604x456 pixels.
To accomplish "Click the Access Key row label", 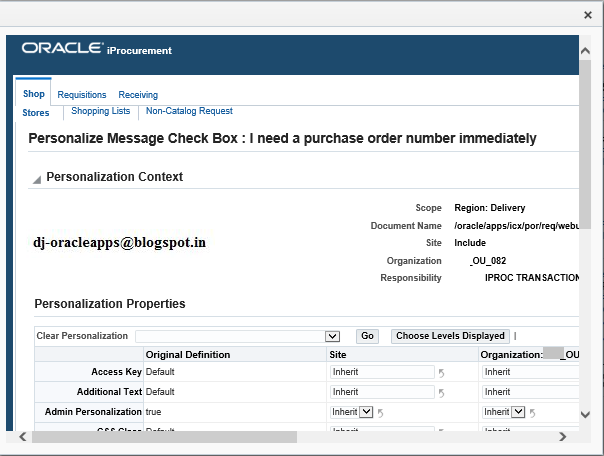I will (116, 372).
